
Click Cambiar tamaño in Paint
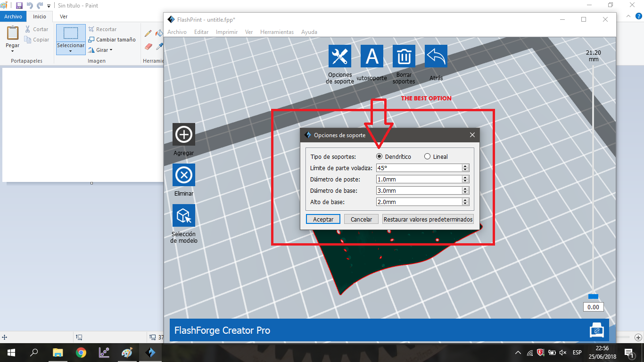[x=112, y=40]
